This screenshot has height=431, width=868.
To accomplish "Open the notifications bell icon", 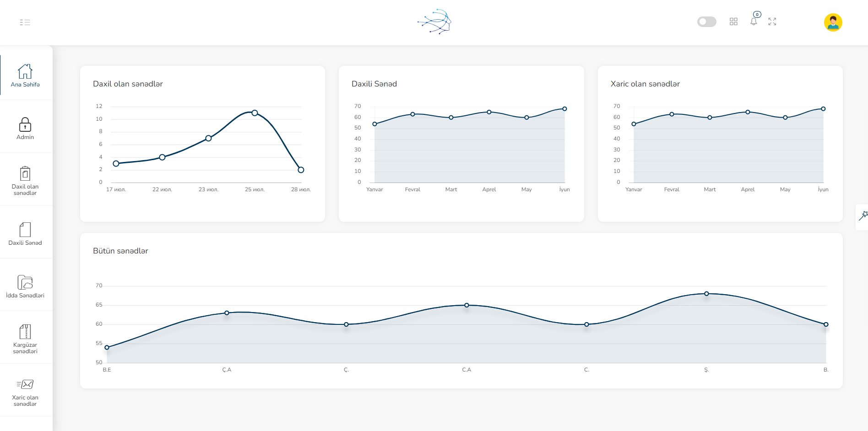I will point(754,22).
